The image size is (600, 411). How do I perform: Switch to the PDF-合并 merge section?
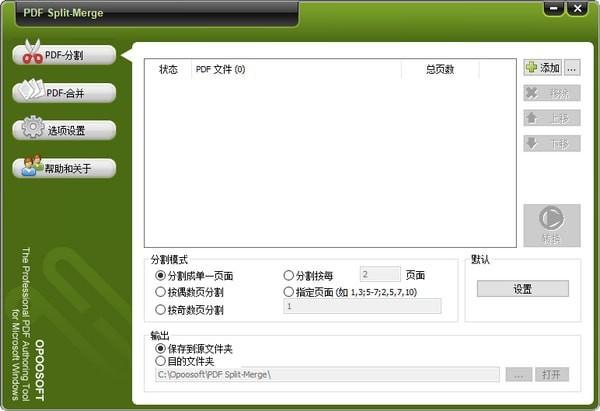(64, 93)
